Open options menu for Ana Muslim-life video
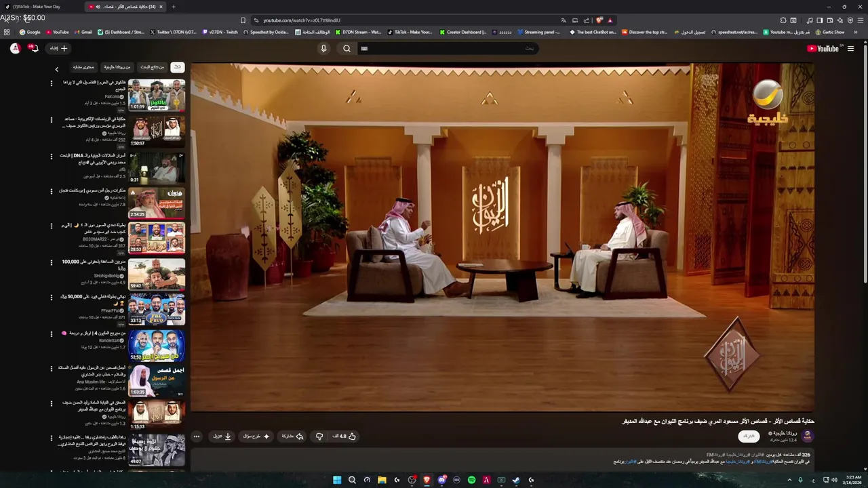The height and width of the screenshot is (488, 868). click(51, 369)
